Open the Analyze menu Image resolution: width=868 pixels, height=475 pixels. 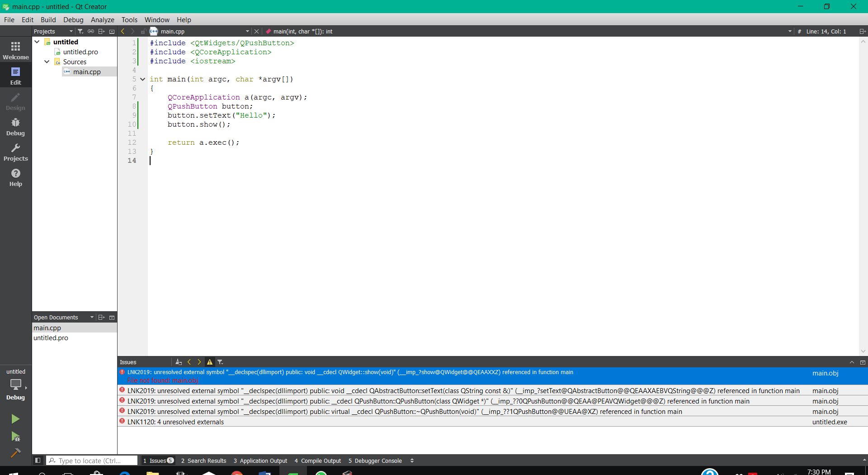(103, 19)
